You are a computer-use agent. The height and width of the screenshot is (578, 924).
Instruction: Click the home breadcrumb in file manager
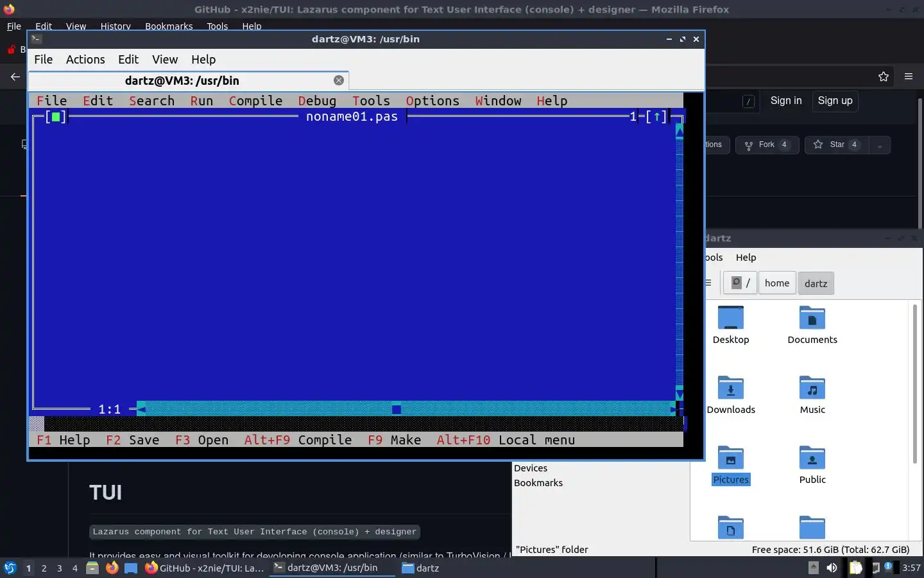click(777, 283)
